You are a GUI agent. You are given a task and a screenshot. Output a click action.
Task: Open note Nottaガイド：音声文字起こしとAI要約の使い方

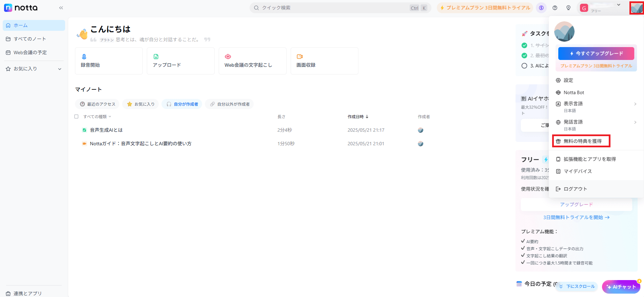coord(140,144)
